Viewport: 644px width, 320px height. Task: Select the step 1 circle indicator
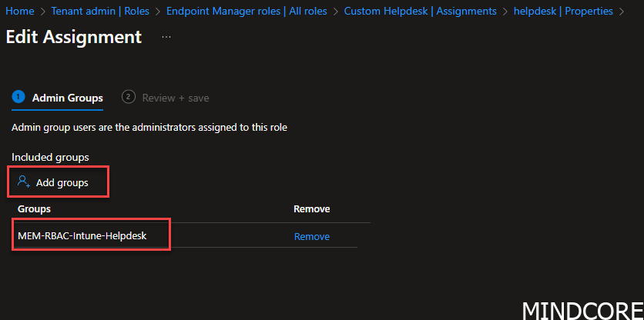(x=18, y=97)
